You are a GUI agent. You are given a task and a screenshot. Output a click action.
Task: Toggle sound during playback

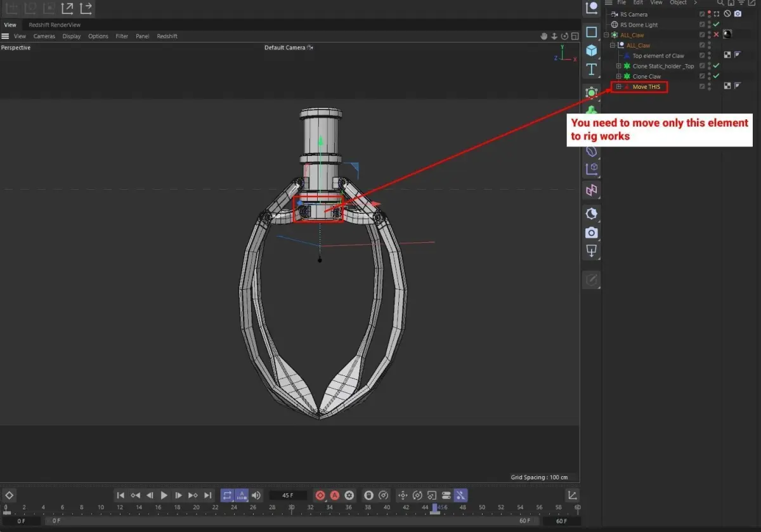[256, 495]
